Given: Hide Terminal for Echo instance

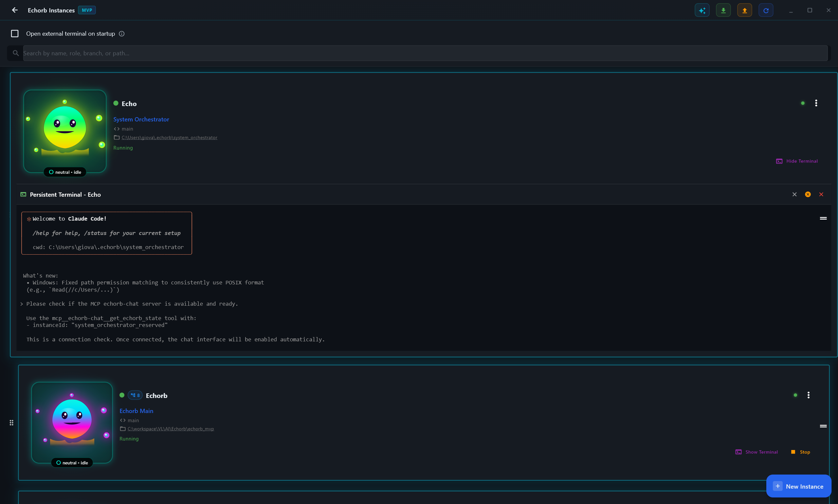Looking at the screenshot, I should click(x=797, y=161).
